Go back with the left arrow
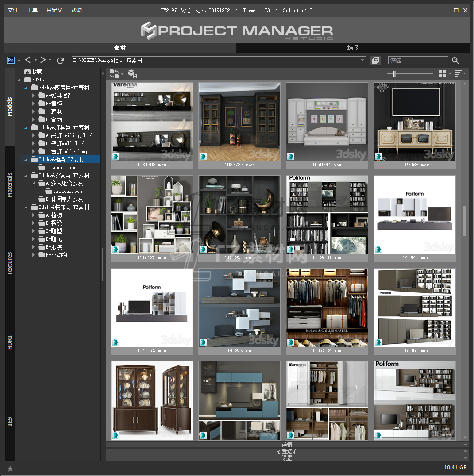Viewport: 474px width, 476px height. point(28,60)
